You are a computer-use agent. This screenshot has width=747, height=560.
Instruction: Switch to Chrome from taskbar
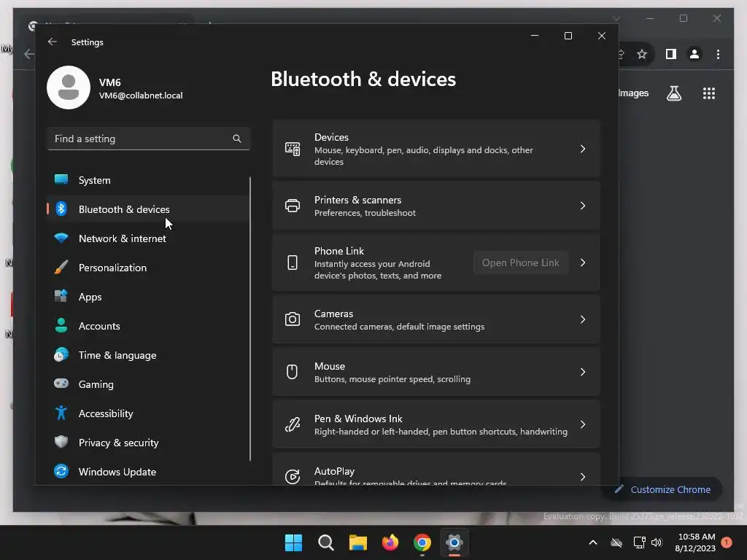pos(422,542)
